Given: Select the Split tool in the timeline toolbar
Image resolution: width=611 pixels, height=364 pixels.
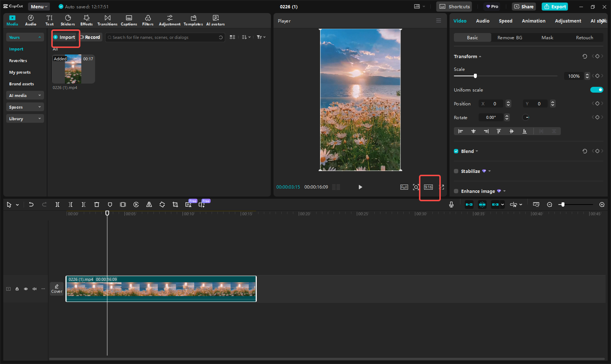Looking at the screenshot, I should click(x=57, y=205).
